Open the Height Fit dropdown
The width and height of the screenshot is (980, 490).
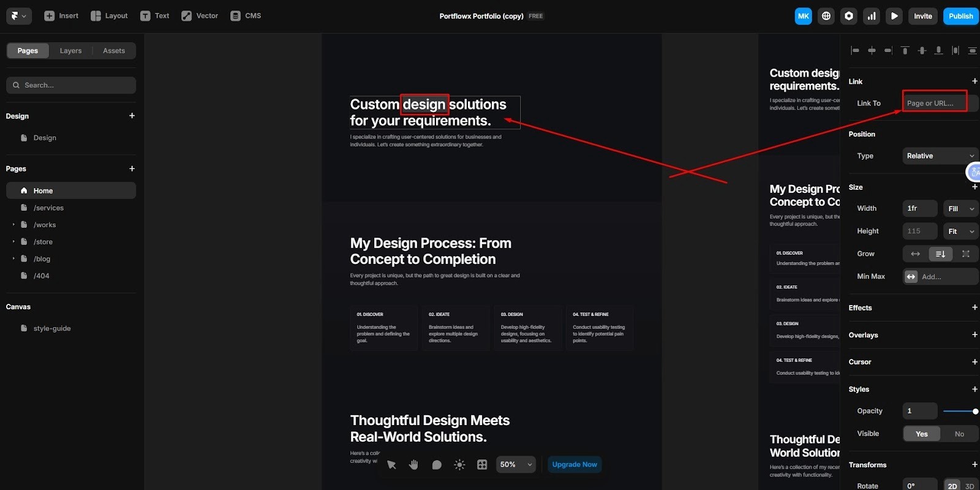(960, 232)
